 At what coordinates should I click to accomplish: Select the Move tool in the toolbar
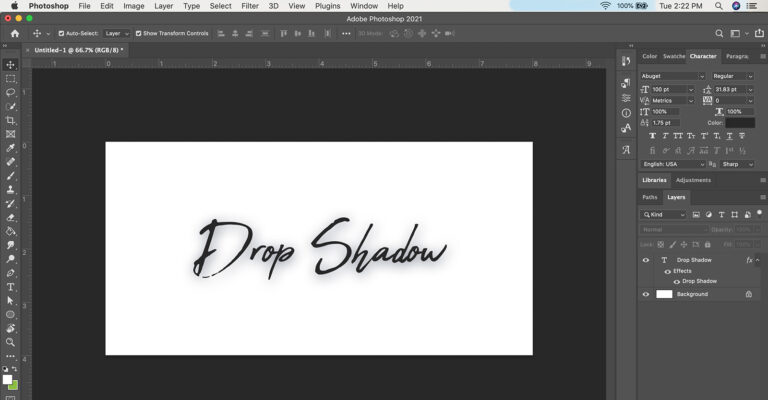10,65
